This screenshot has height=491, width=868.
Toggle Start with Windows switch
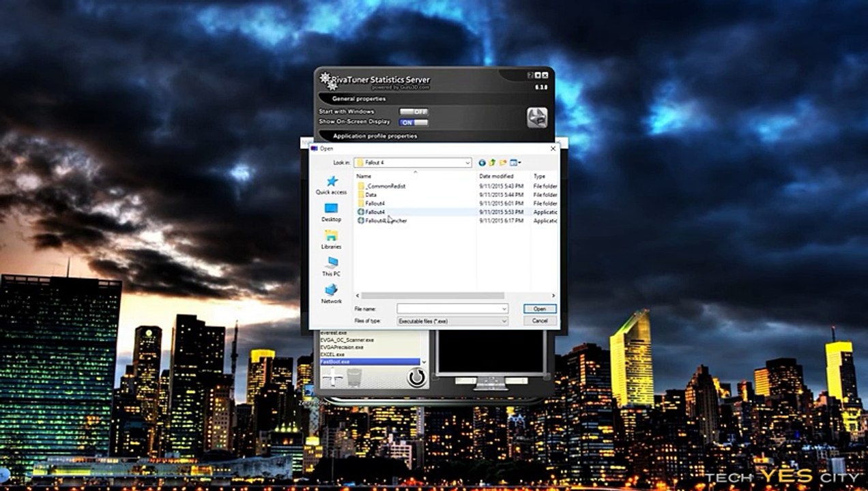tap(414, 112)
